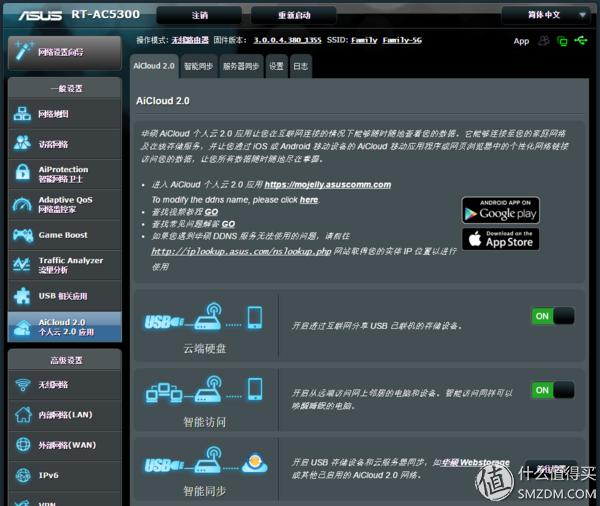
Task: Click the IPv6 globe icon
Action: coord(23,475)
